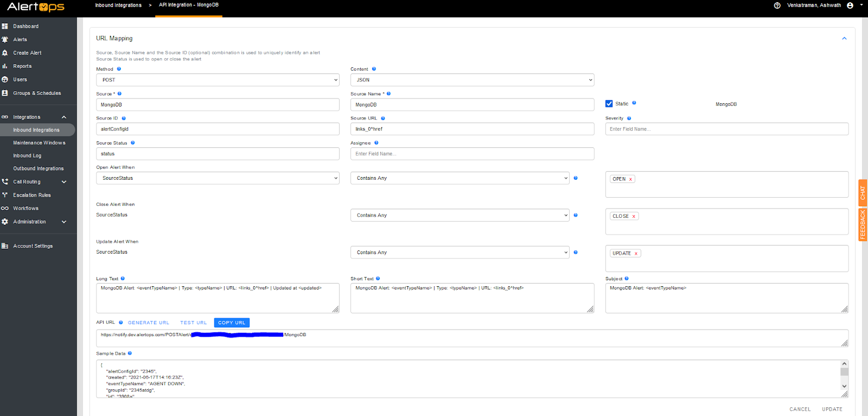This screenshot has width=868, height=416.
Task: Click the user account avatar icon
Action: click(x=850, y=5)
